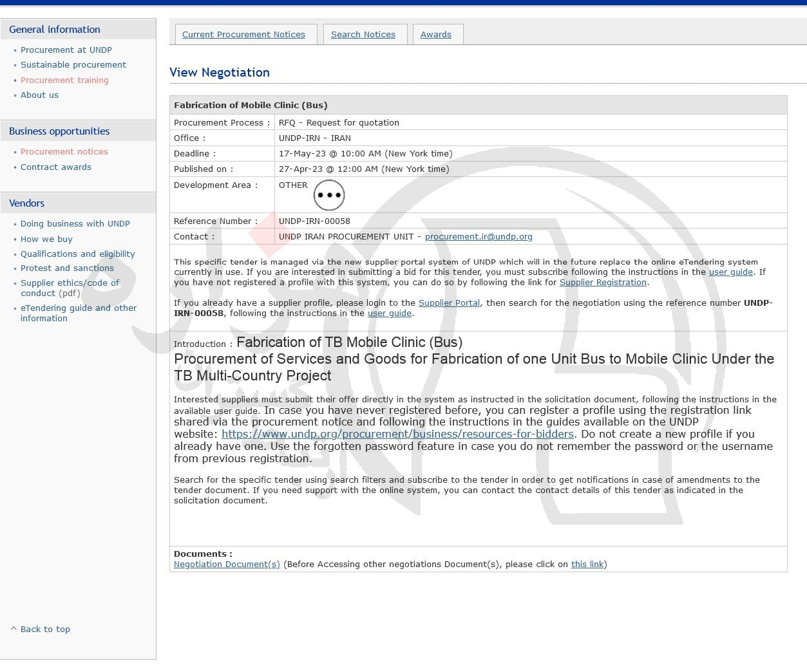This screenshot has height=672, width=807.
Task: Open Protest and sanctions page
Action: pyautogui.click(x=67, y=268)
